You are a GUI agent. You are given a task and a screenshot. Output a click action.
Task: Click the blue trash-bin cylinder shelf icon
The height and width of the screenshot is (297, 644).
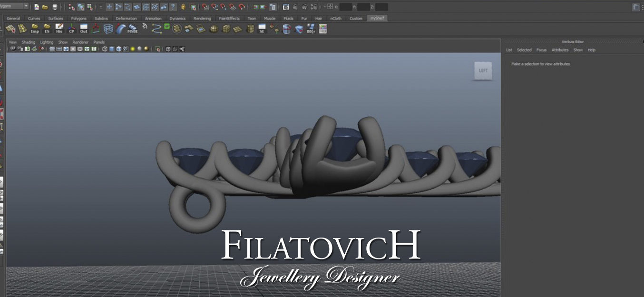coord(286,29)
